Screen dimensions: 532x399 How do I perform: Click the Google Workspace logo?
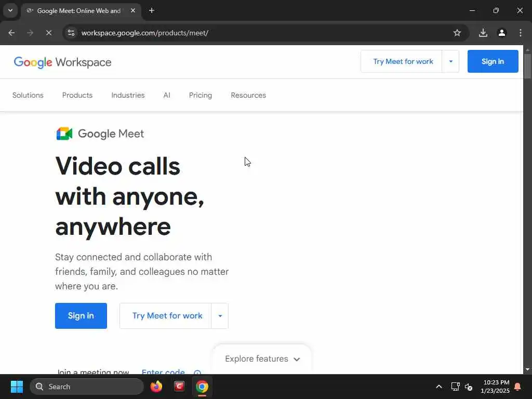pos(62,62)
